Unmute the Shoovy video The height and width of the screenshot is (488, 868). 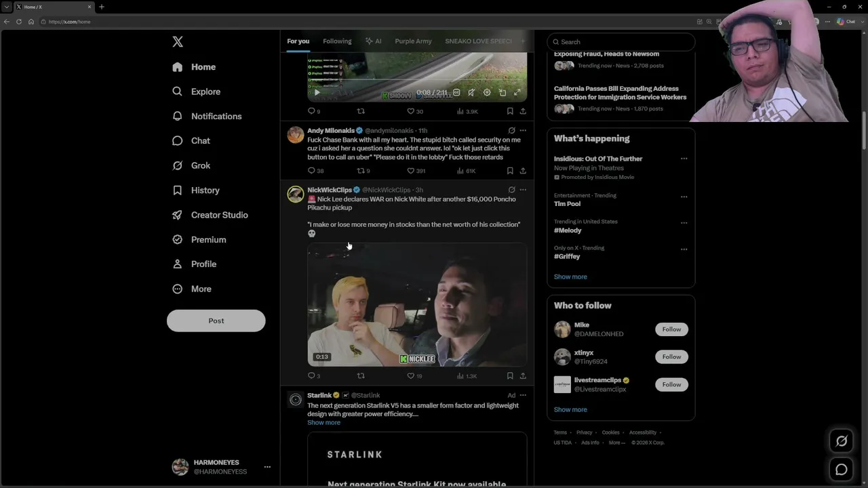(x=471, y=93)
